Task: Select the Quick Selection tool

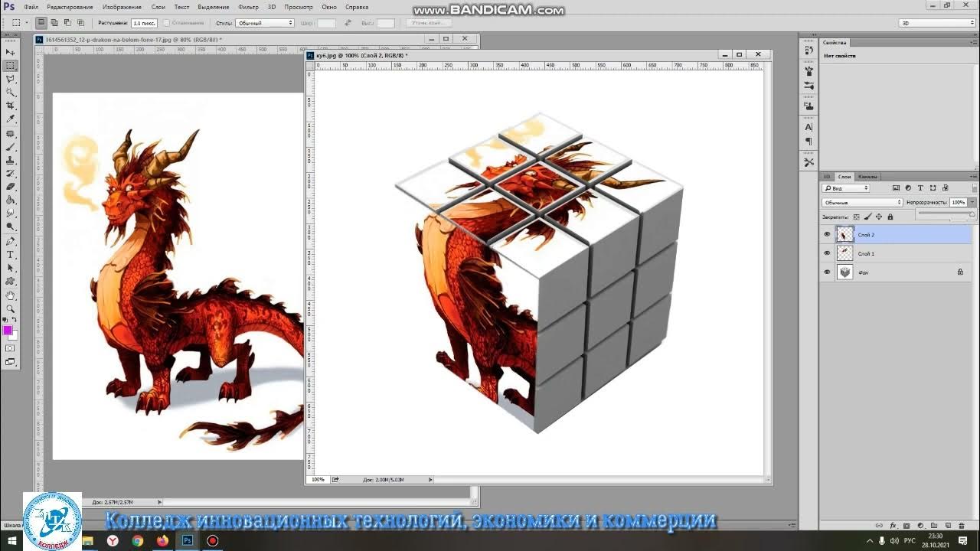Action: [x=11, y=92]
